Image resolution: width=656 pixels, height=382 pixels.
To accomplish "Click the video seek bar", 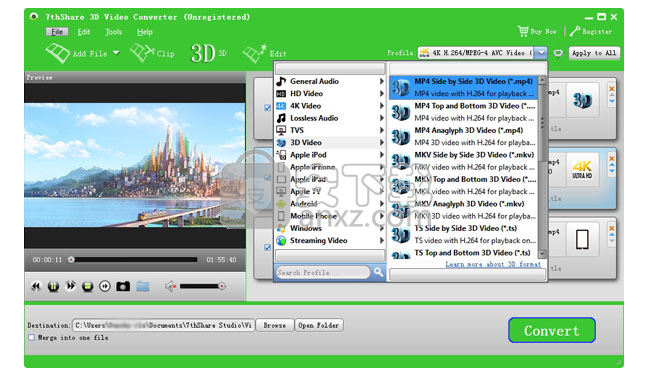I will click(134, 260).
